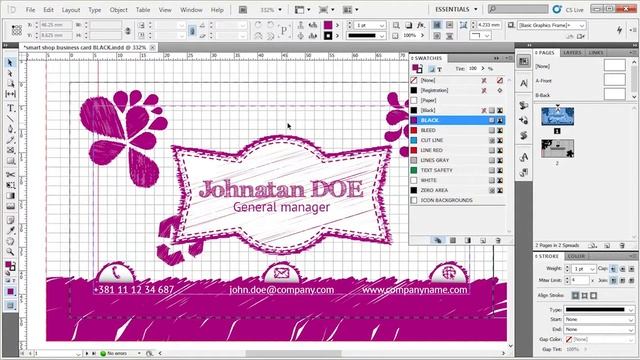Click the Quick Apply lightning icon

(620, 30)
